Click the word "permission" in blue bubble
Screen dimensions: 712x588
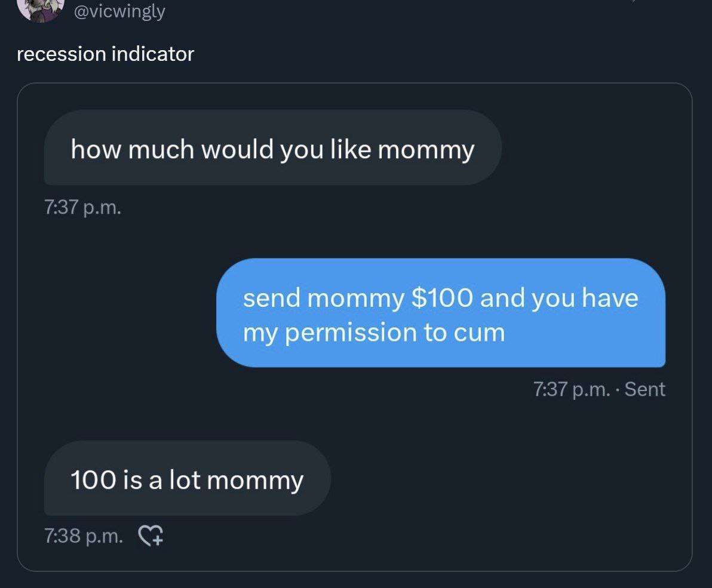[x=351, y=333]
